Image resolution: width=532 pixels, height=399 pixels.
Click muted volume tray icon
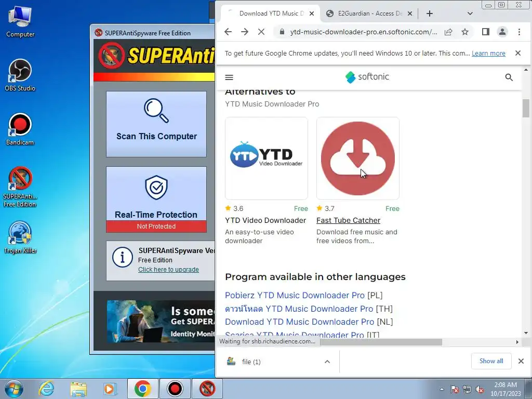pos(480,390)
